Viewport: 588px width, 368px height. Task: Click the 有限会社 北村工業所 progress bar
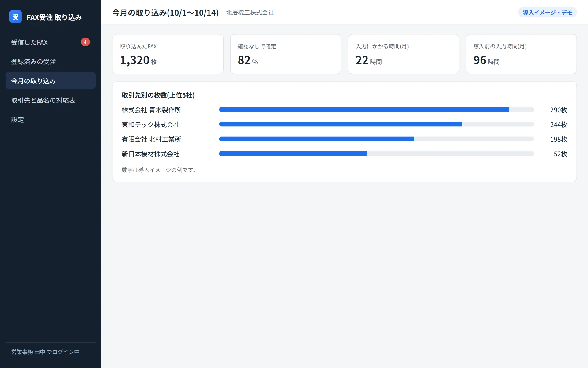(x=376, y=139)
